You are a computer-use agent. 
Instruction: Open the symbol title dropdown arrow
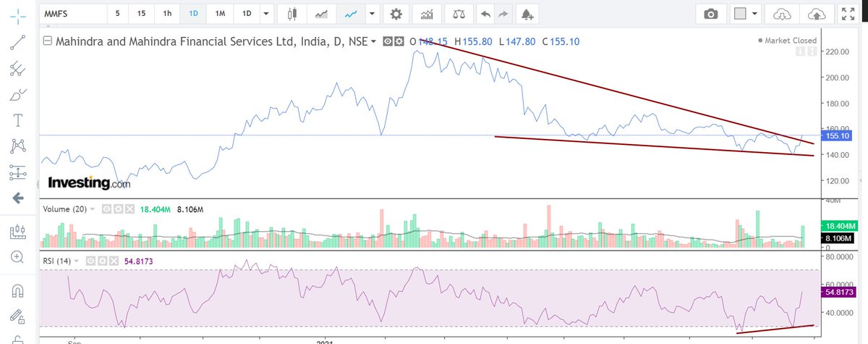click(373, 42)
